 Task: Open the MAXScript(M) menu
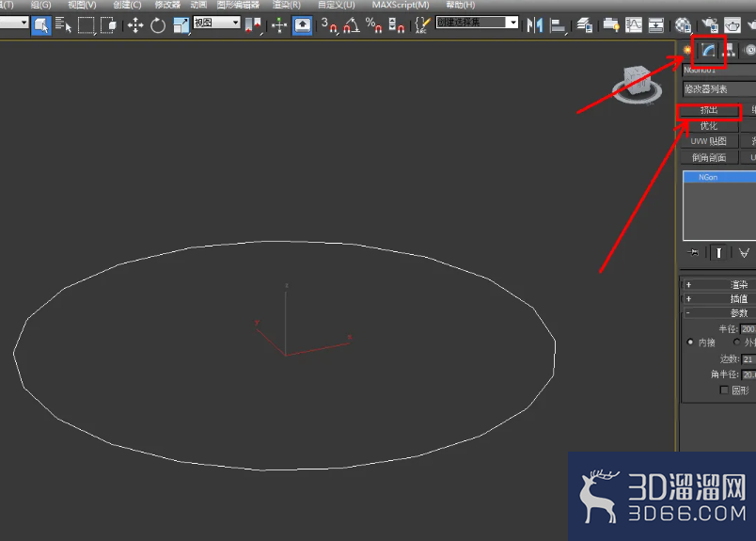(401, 5)
